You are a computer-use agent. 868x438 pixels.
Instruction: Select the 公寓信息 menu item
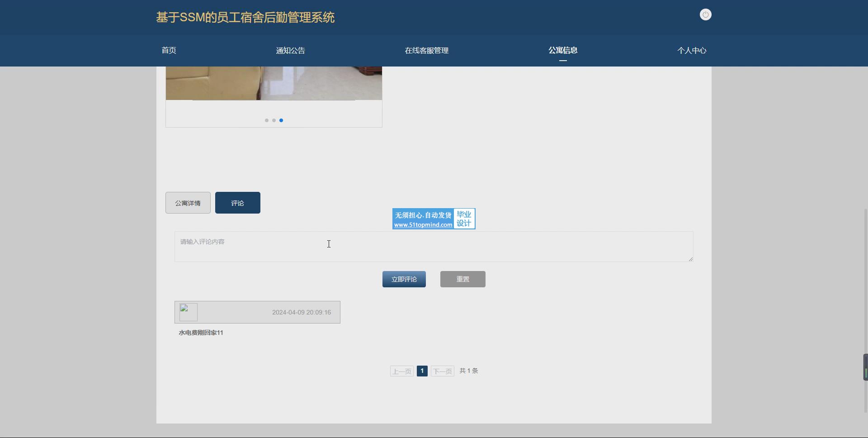563,50
